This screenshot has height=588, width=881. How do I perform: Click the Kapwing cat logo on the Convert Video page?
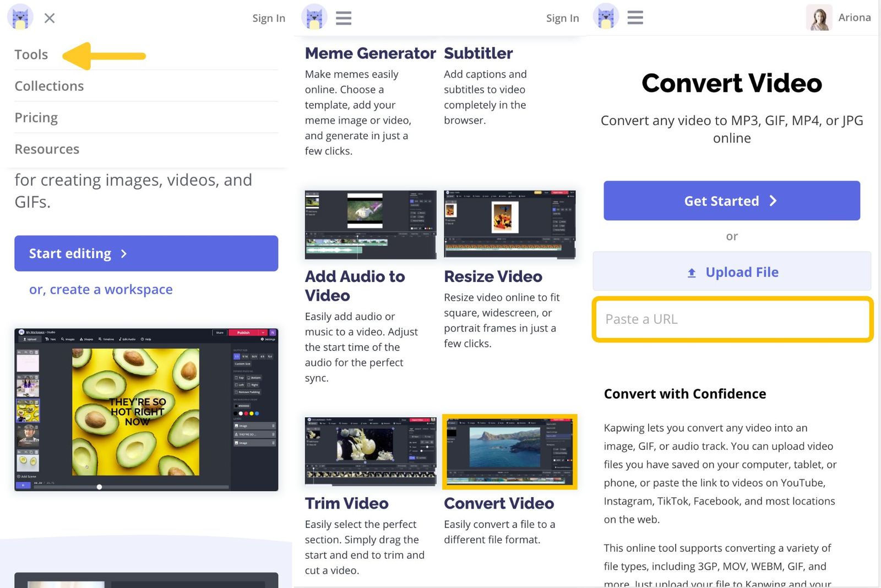(606, 17)
